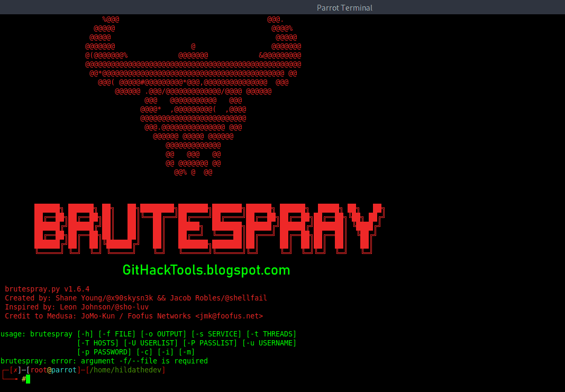Screen dimensions: 565x392
Task: Click the root@parrot prompt text
Action: (53, 370)
